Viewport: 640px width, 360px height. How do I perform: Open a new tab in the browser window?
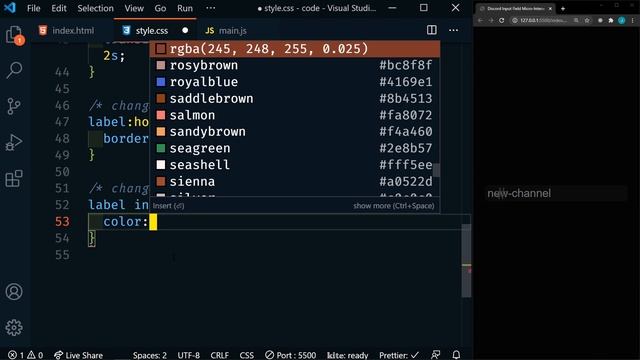click(563, 9)
